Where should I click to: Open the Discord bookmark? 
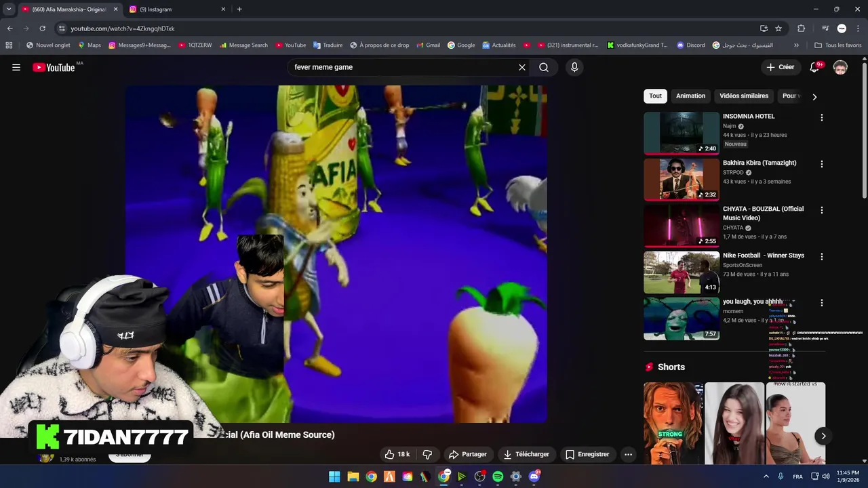(x=690, y=45)
